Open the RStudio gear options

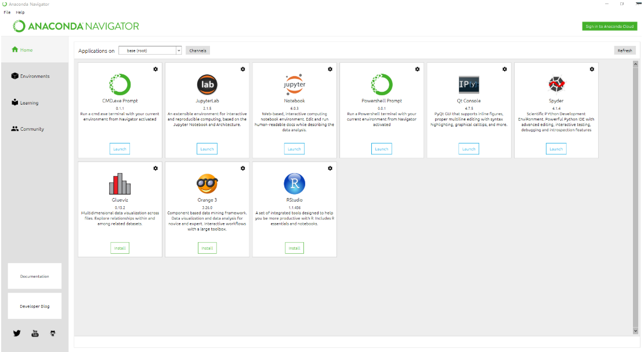click(x=330, y=168)
